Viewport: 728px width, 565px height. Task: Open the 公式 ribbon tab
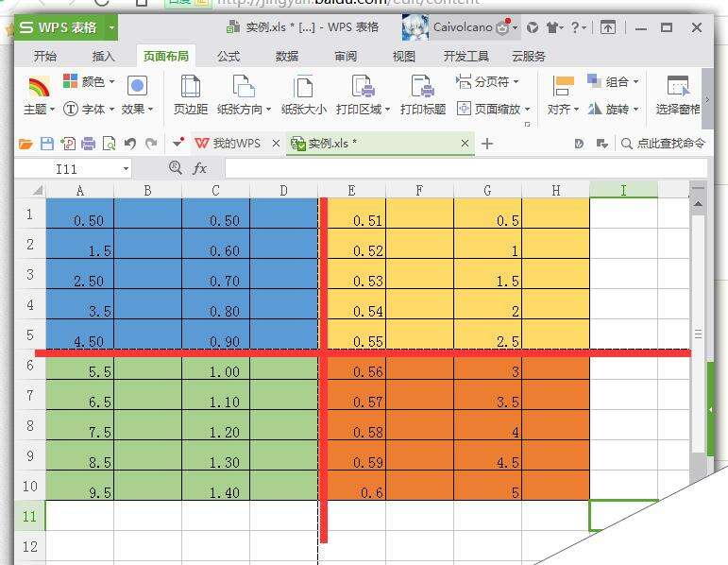tap(229, 57)
